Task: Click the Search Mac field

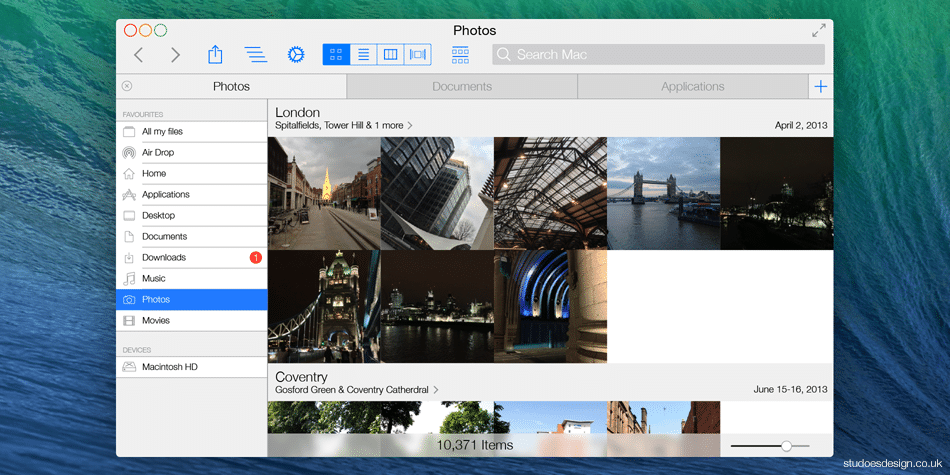Action: coord(660,55)
